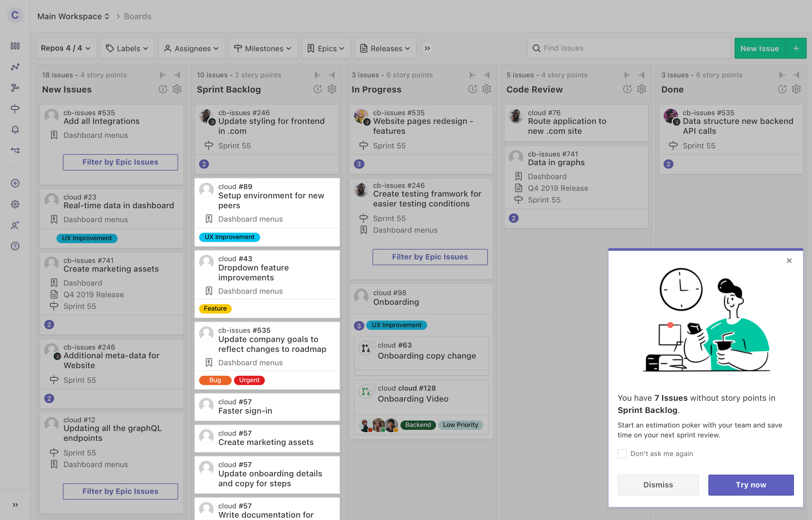Open the Labels filter dropdown
The width and height of the screenshot is (812, 520).
[x=127, y=48]
